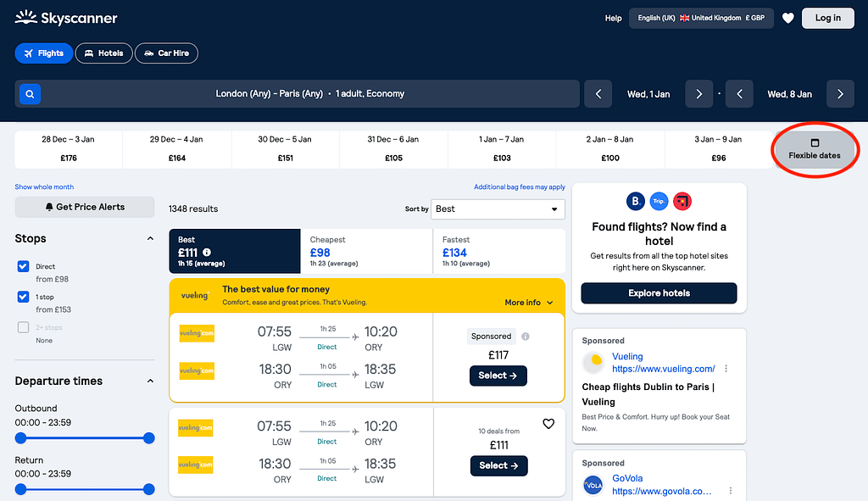Save the £111 flight with heart icon
The height and width of the screenshot is (501, 868).
(548, 424)
